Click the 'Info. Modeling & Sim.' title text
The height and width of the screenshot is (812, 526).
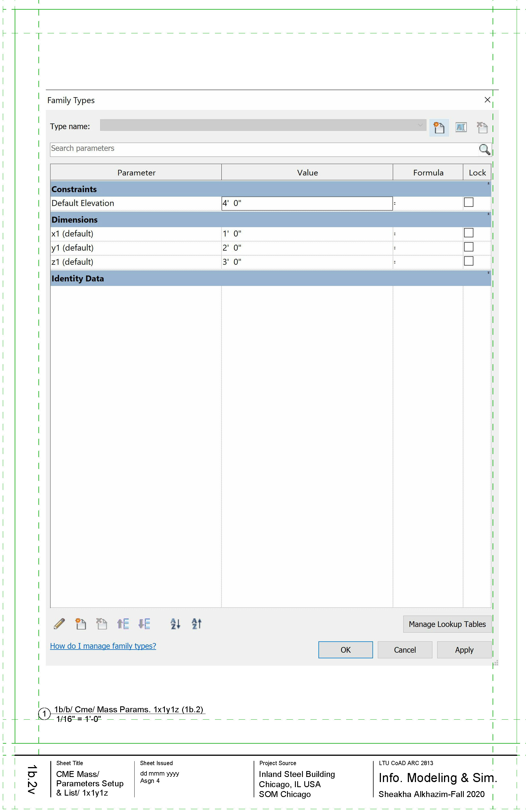tap(438, 778)
